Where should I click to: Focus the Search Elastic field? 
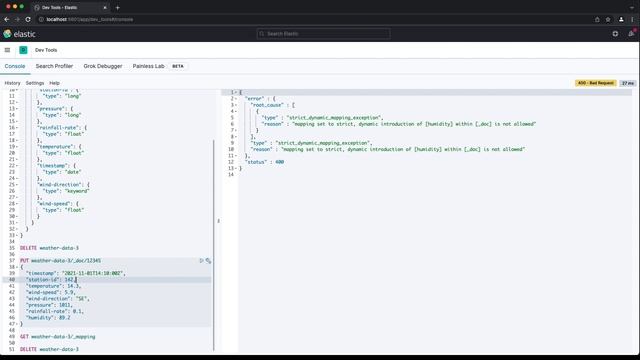[x=323, y=34]
